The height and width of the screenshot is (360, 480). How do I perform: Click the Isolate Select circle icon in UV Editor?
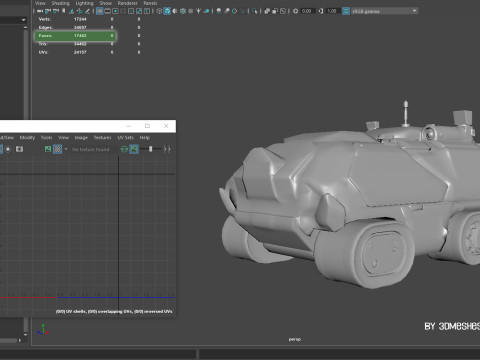pyautogui.click(x=8, y=149)
